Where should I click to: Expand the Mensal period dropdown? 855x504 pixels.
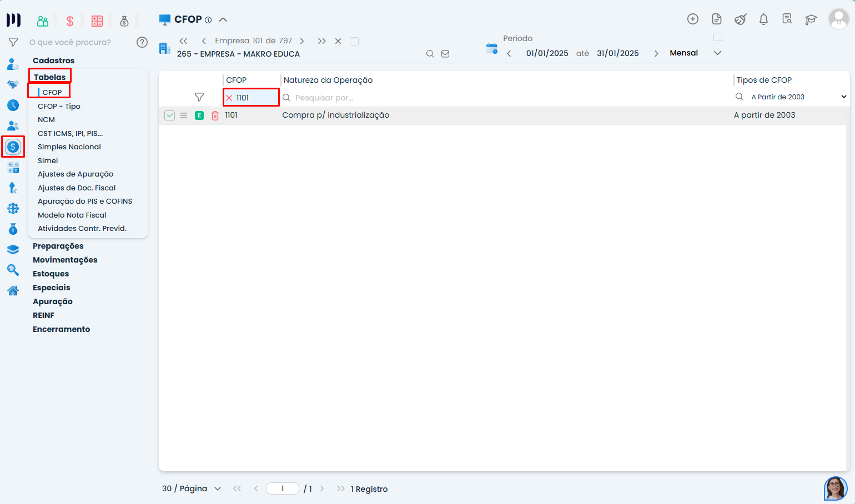717,53
